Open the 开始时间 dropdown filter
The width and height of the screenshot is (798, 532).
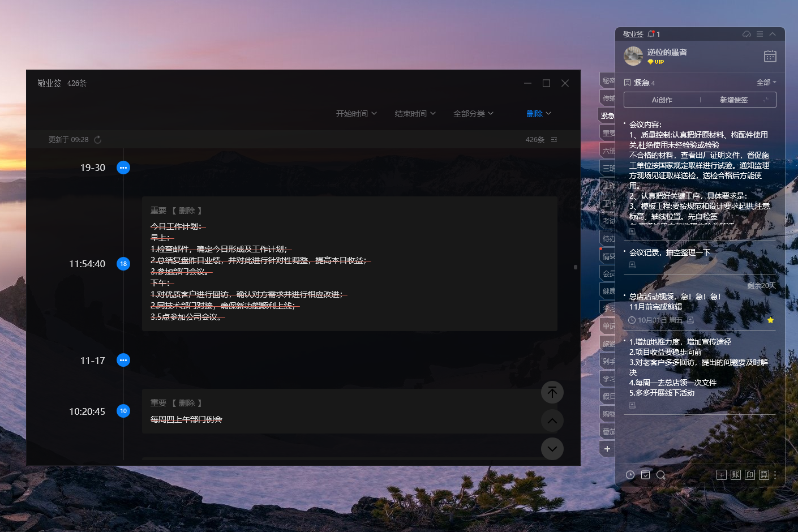pos(356,114)
